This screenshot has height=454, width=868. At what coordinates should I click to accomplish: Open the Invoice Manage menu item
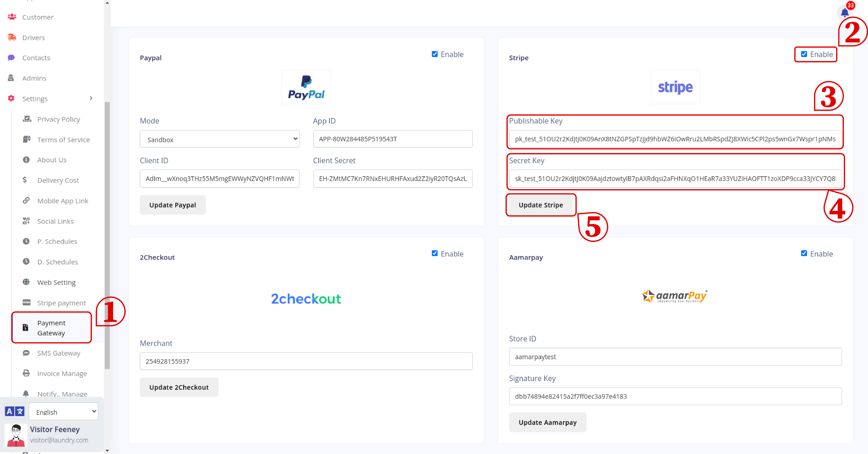(x=62, y=374)
